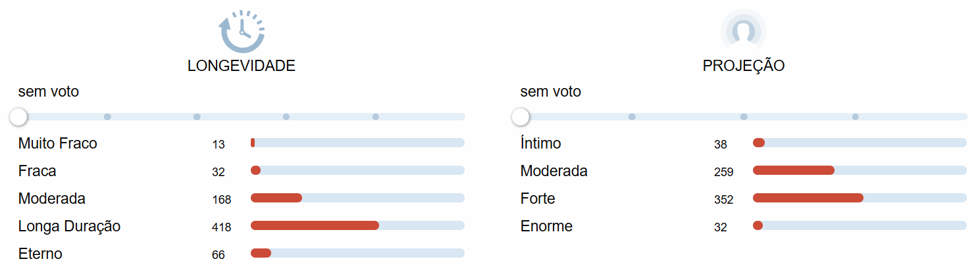
Task: Click the Longevidade clock icon
Action: click(242, 30)
